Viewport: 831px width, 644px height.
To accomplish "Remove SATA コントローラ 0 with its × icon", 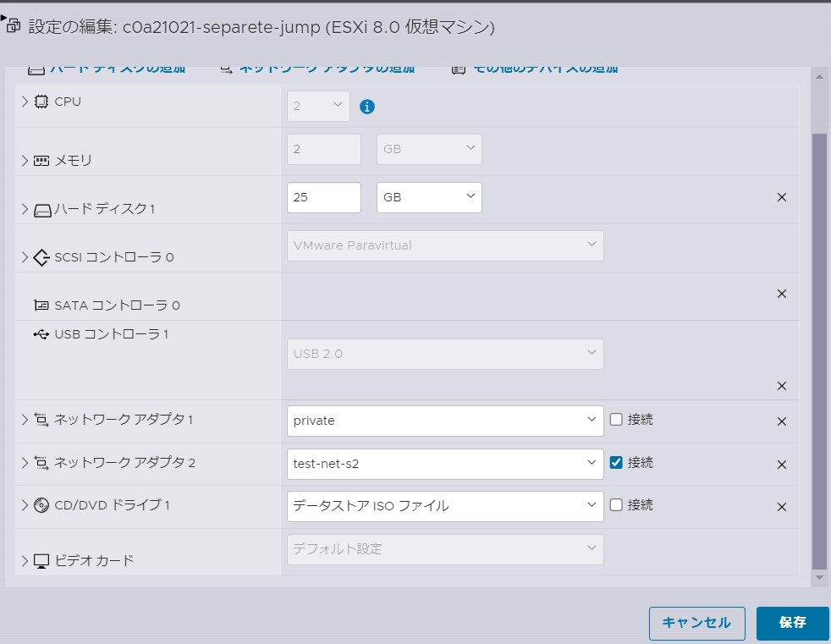I will pos(781,294).
